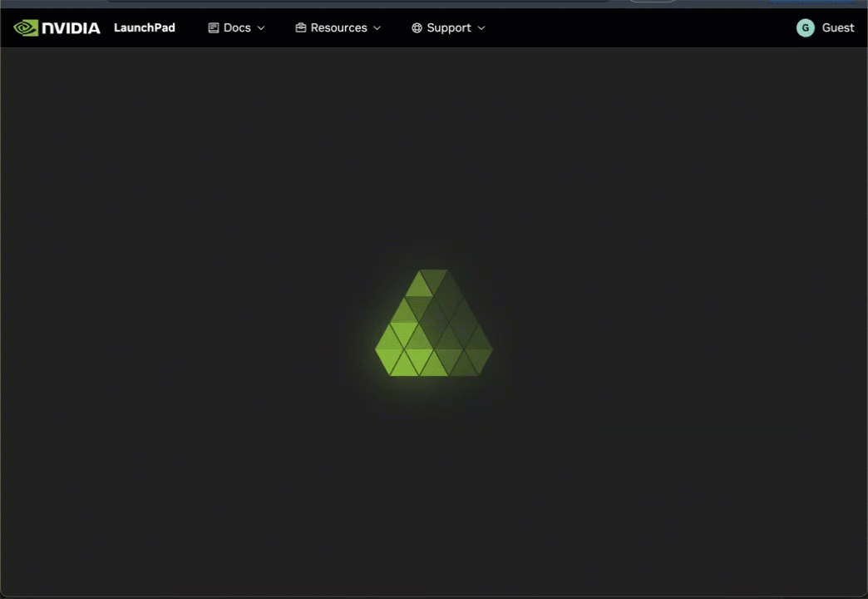This screenshot has height=599, width=868.
Task: Open the Support menu
Action: (x=449, y=27)
